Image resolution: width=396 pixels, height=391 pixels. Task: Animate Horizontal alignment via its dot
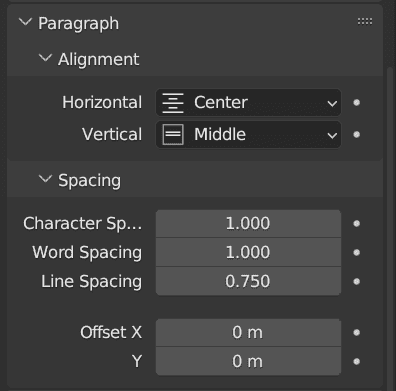click(356, 102)
